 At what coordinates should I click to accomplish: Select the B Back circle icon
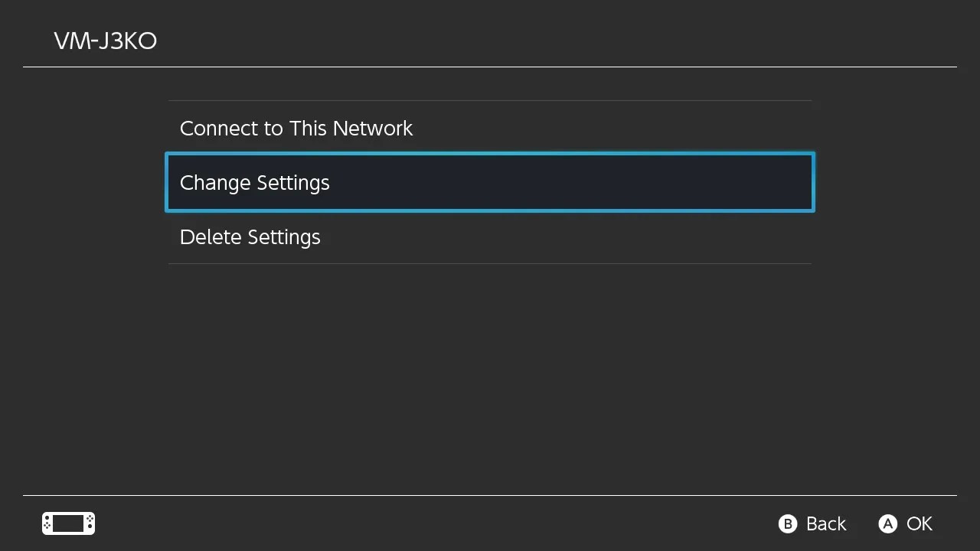point(788,523)
